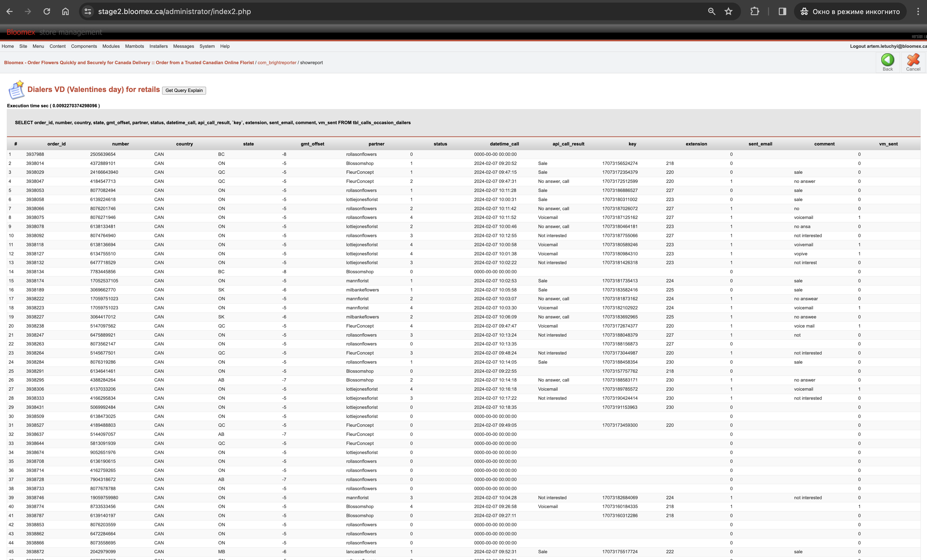This screenshot has height=560, width=927.
Task: Click datetime 2024-02-07 10:12:55 cell
Action: 495,235
